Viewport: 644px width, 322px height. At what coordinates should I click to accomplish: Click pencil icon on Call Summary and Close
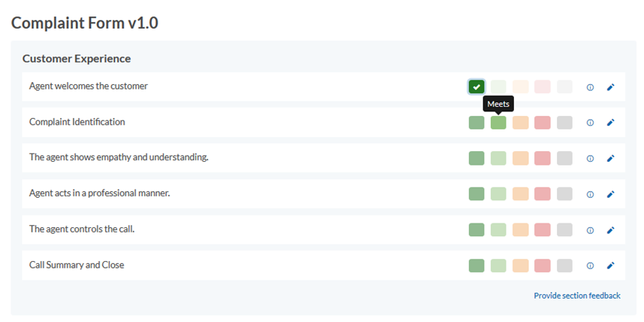(x=611, y=266)
